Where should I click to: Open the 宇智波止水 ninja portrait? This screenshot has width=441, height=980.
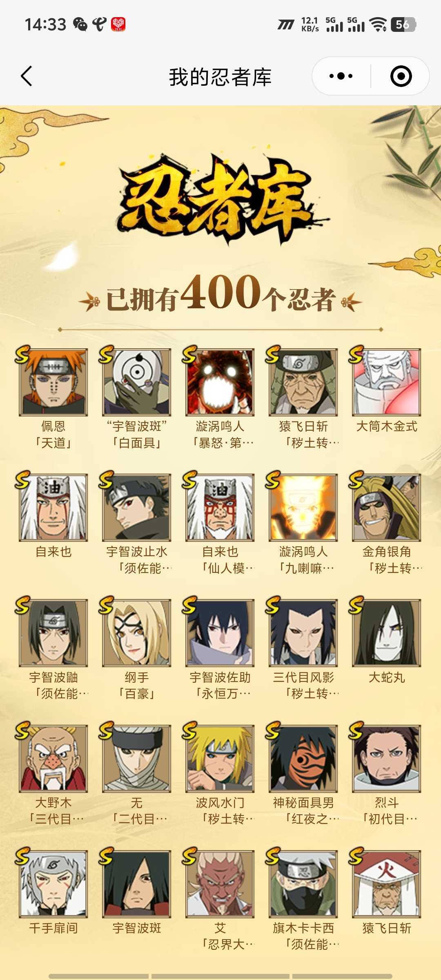136,508
